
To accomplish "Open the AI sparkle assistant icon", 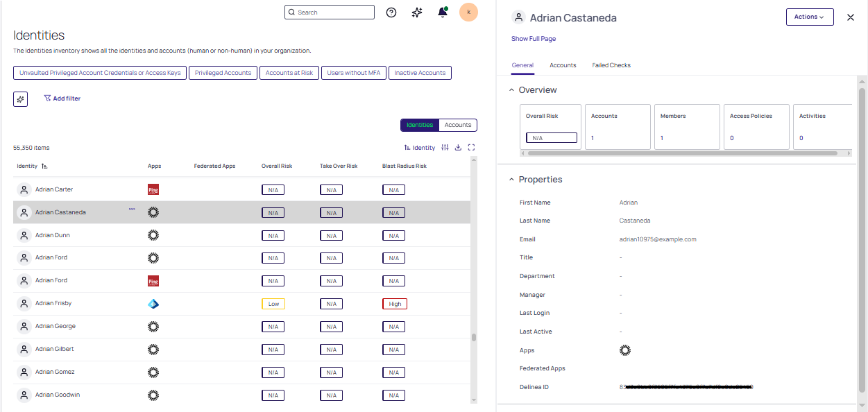I will pyautogui.click(x=417, y=12).
